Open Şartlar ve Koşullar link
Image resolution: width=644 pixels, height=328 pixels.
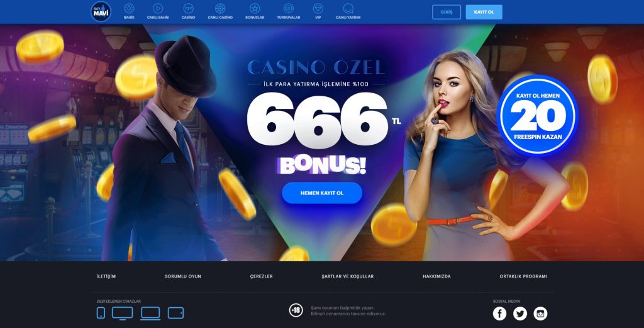[x=347, y=276]
